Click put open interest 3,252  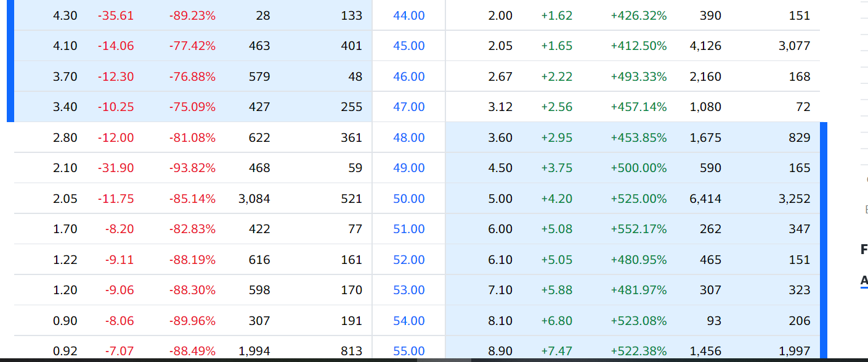[795, 199]
